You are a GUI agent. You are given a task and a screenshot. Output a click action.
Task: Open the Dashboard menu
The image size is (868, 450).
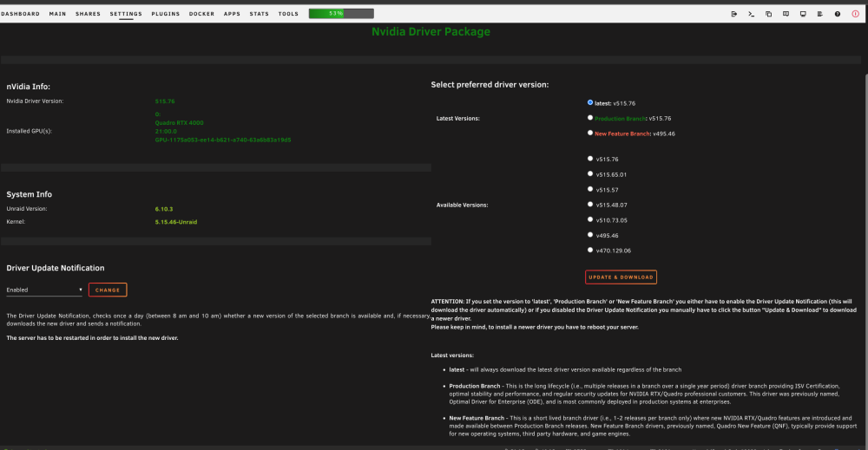pyautogui.click(x=21, y=14)
